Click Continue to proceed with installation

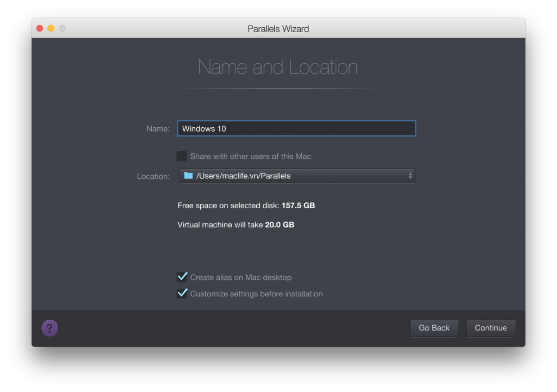[490, 328]
